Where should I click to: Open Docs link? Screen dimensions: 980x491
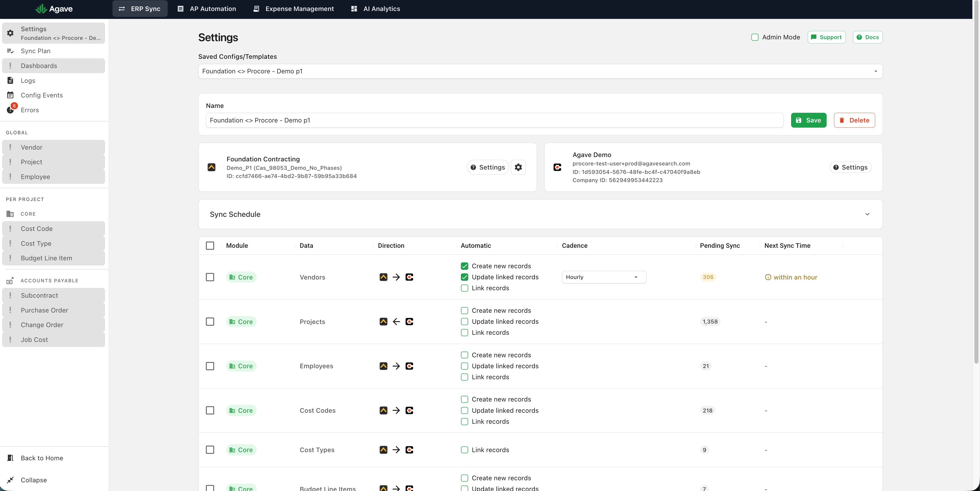pyautogui.click(x=867, y=37)
